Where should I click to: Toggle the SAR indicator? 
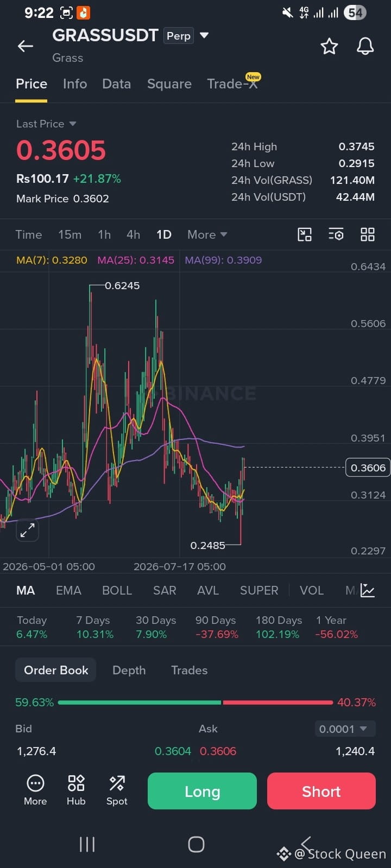(165, 590)
